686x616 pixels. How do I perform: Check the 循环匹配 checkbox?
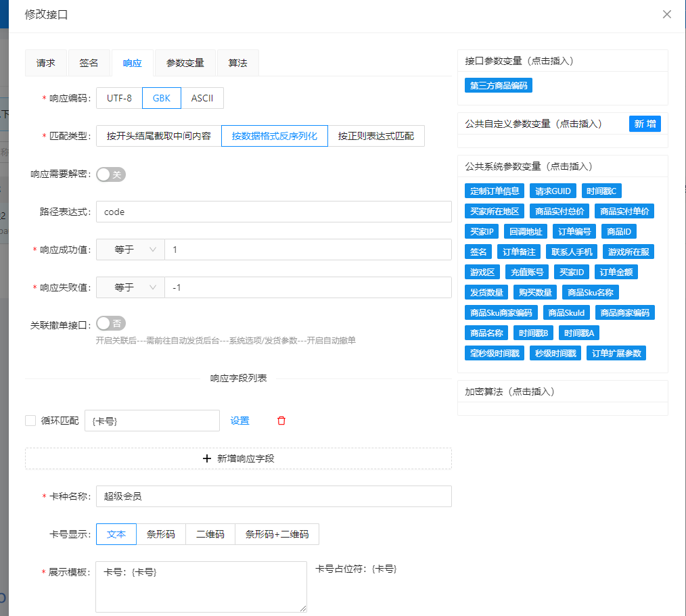(30, 421)
